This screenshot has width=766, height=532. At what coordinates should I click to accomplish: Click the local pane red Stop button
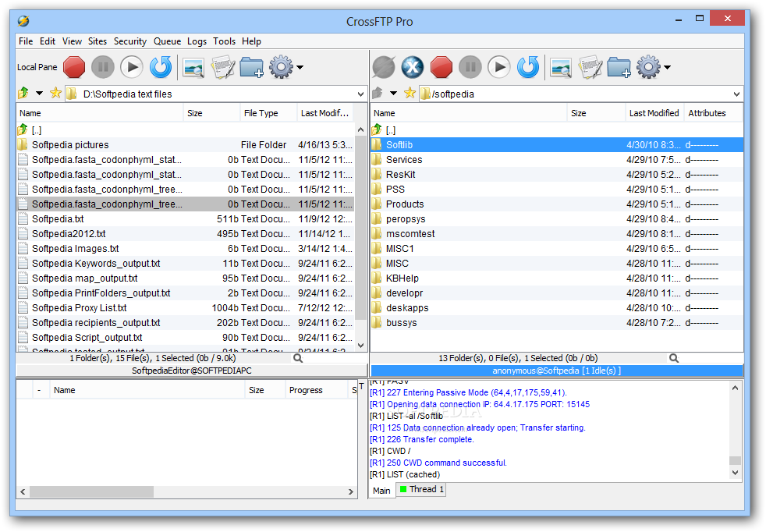tap(74, 67)
